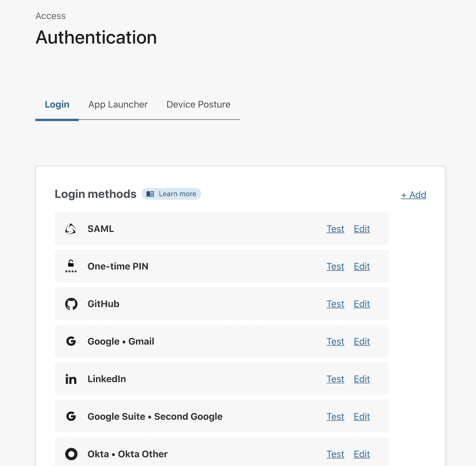This screenshot has height=466, width=476.
Task: Switch to the App Launcher tab
Action: [118, 105]
